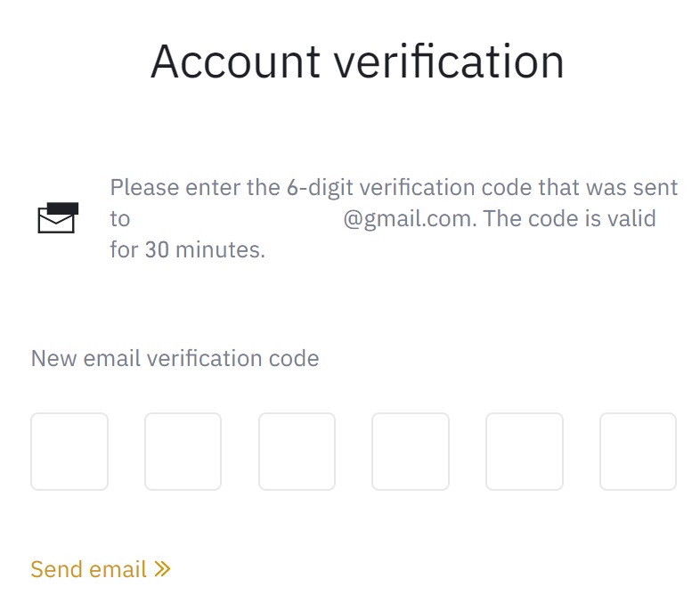The image size is (700, 603).
Task: Click the Send email link
Action: [x=101, y=569]
